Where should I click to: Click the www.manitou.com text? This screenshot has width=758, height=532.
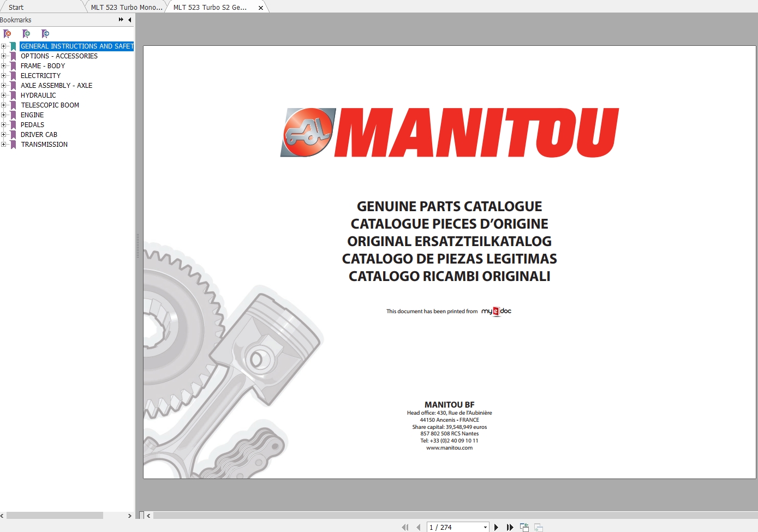450,448
